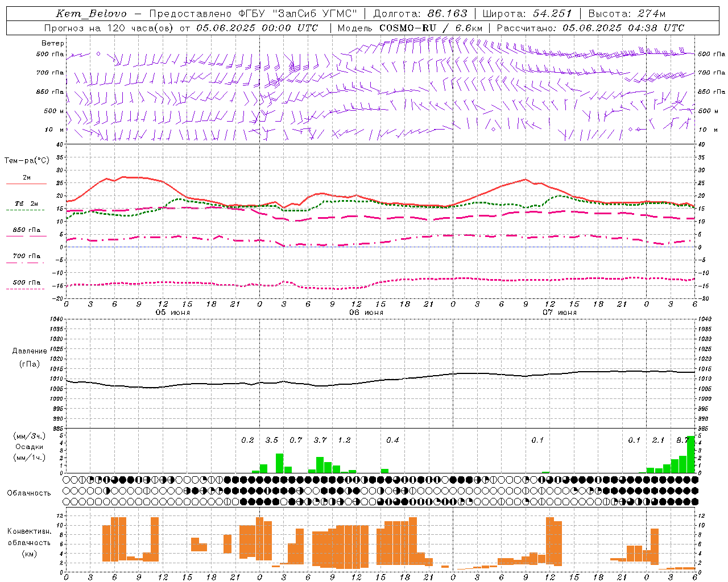The height and width of the screenshot is (582, 728).
Task: Click the 'Конвективн.' convective cloud label
Action: click(29, 531)
